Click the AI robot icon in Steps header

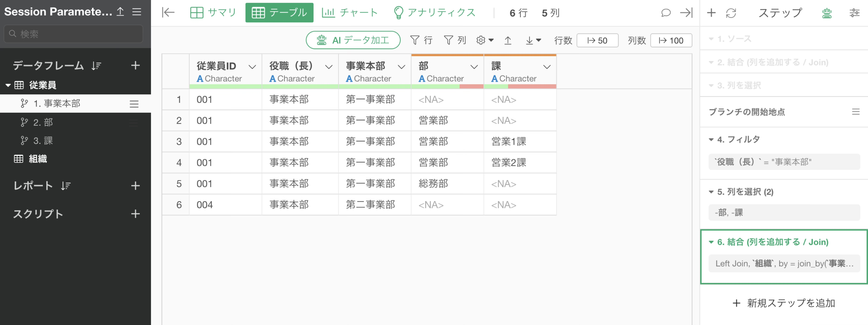point(827,13)
